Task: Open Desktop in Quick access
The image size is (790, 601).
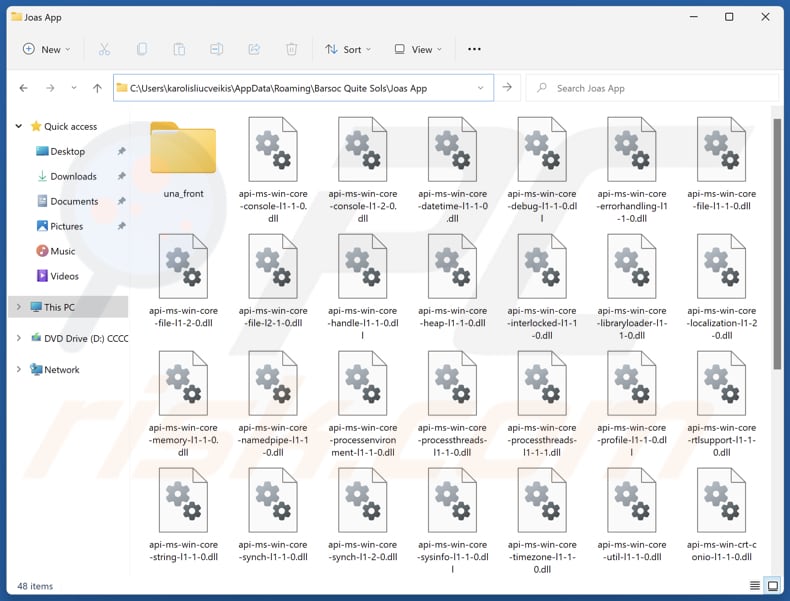Action: tap(68, 151)
